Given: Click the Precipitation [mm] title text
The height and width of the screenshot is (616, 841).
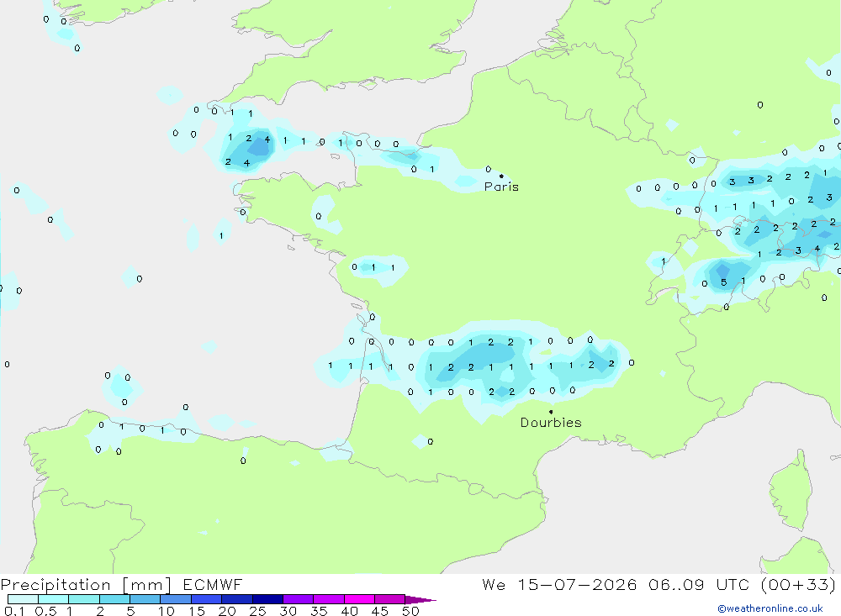Looking at the screenshot, I should click(86, 585).
